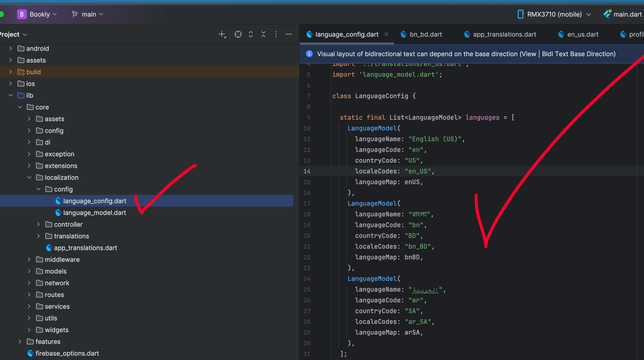Image resolution: width=644 pixels, height=360 pixels.
Task: Click the features folder in tree
Action: click(43, 341)
